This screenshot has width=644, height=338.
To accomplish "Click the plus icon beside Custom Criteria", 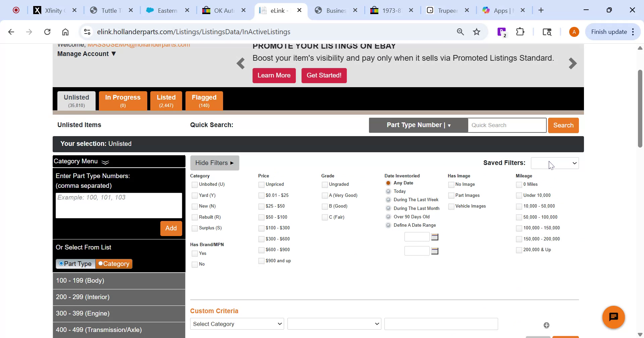I will point(547,325).
